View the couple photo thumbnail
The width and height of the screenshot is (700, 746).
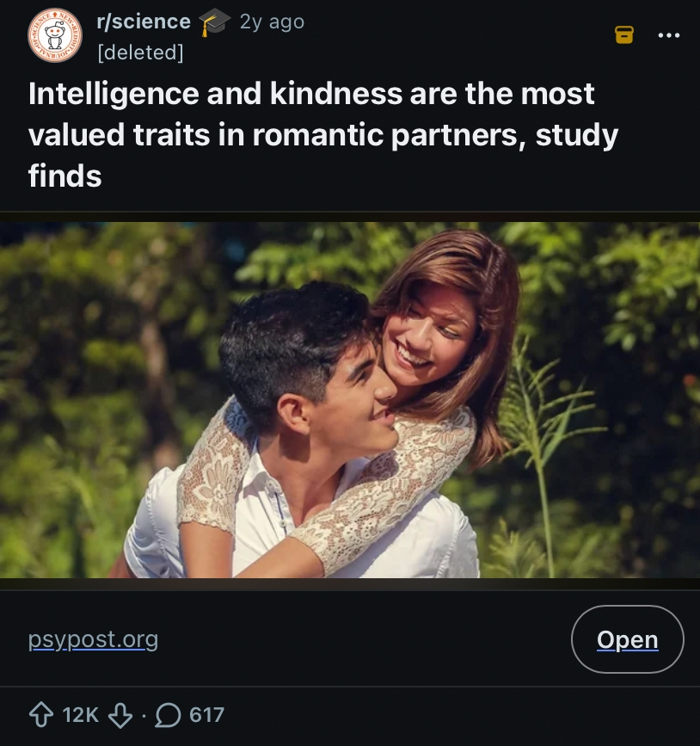tap(350, 400)
